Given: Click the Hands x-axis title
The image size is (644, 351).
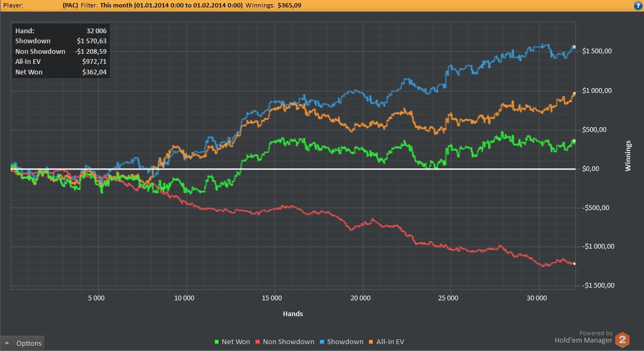Looking at the screenshot, I should [293, 314].
